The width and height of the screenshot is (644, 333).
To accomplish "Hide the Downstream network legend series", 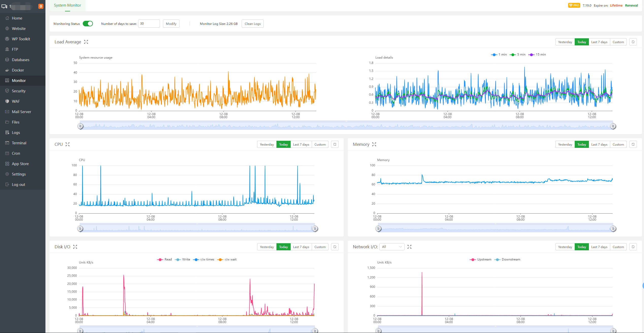I will click(x=508, y=259).
